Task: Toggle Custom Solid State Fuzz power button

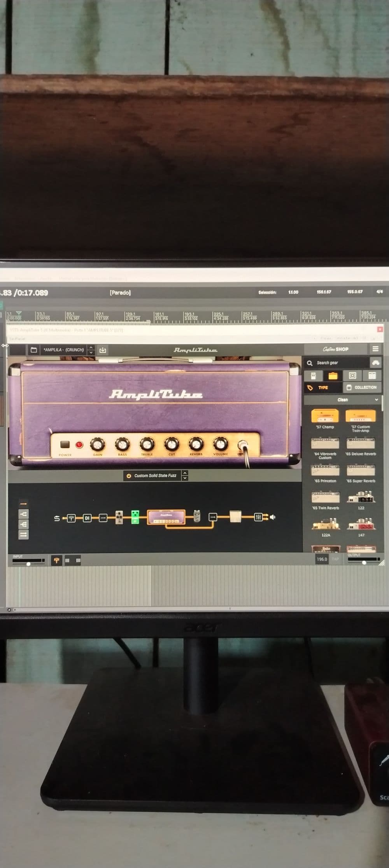Action: coord(129,476)
